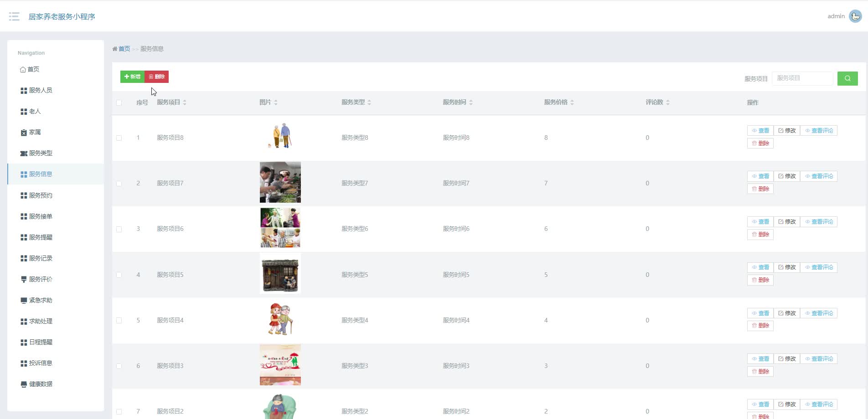Click the green search magnifier button

coord(847,78)
